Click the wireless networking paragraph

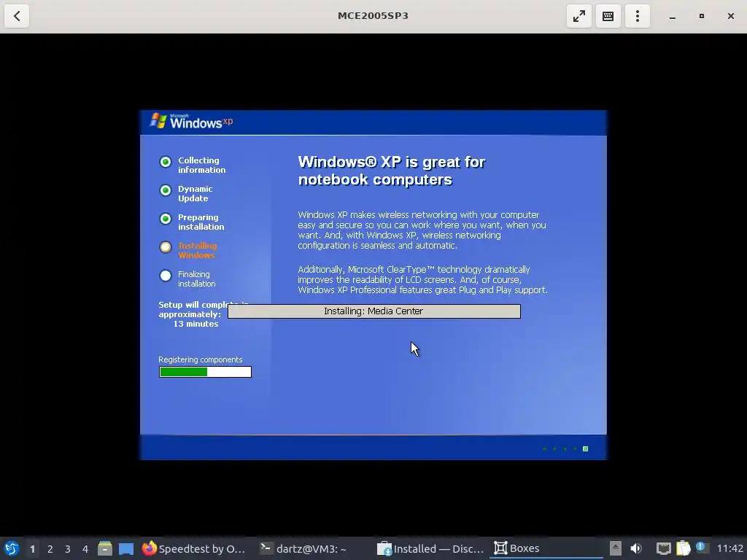pyautogui.click(x=422, y=230)
